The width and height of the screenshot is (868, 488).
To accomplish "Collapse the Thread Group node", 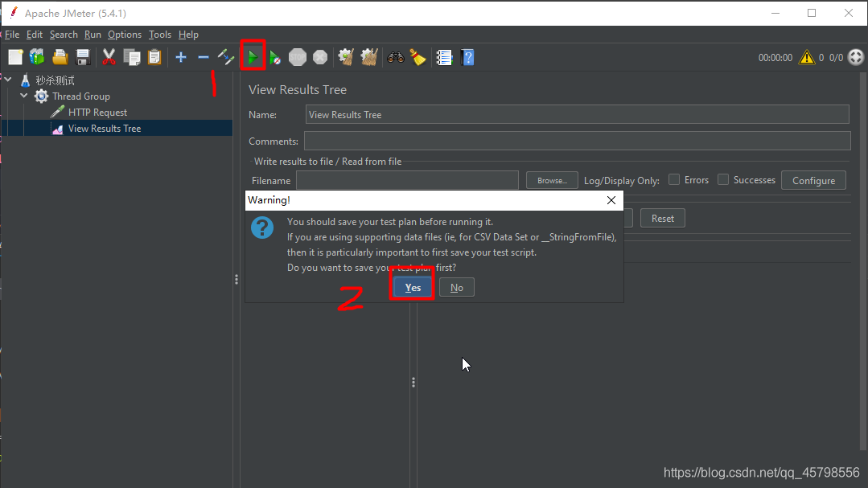I will pyautogui.click(x=24, y=96).
